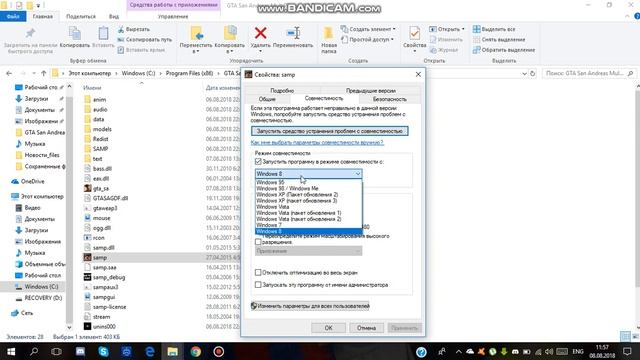The image size is (640, 360).
Task: Click Change settings for all users button
Action: [x=310, y=306]
